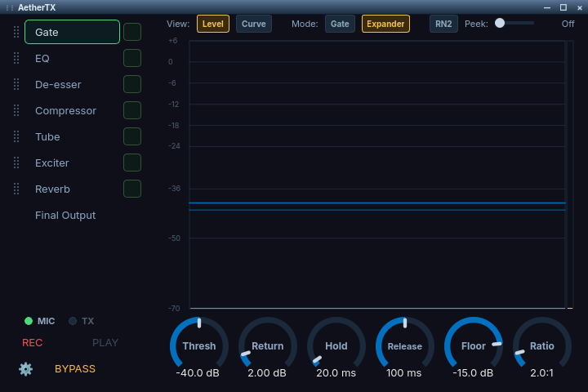Enable the Exciter module checkbox
The width and height of the screenshot is (588, 392).
(132, 163)
